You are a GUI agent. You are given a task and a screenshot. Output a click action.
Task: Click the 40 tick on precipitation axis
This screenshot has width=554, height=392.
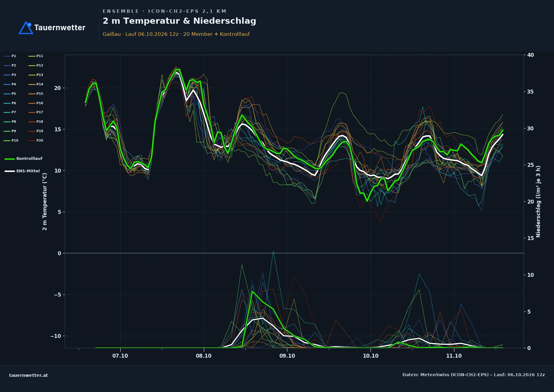[x=530, y=55]
